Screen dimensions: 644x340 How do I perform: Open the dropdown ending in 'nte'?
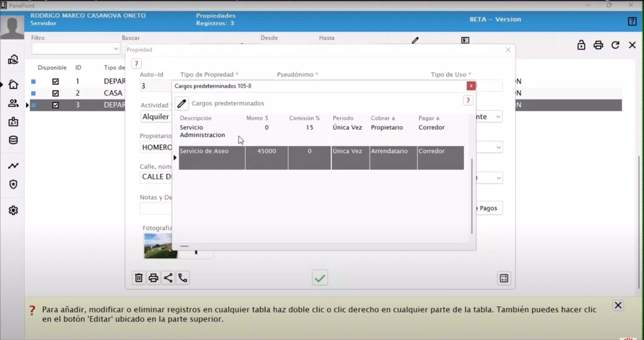[498, 116]
